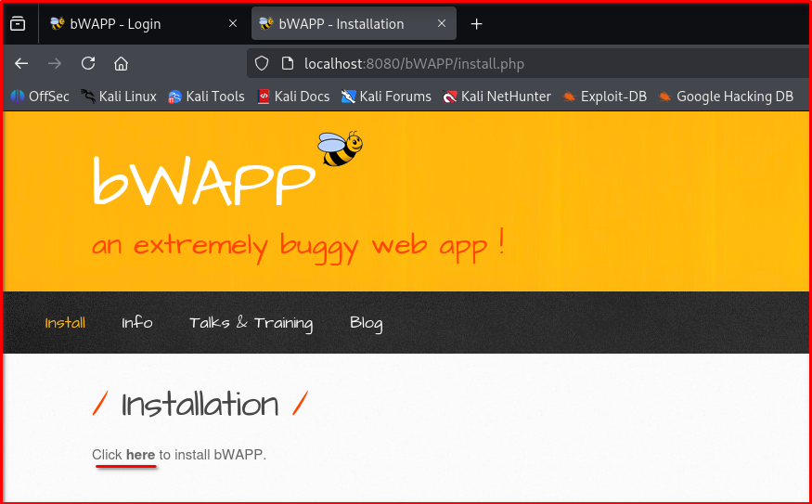Open the Info menu item

pos(137,323)
